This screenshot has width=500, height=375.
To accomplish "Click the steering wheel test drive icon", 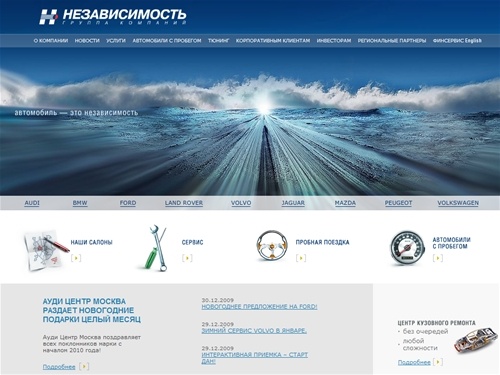I will tap(272, 245).
